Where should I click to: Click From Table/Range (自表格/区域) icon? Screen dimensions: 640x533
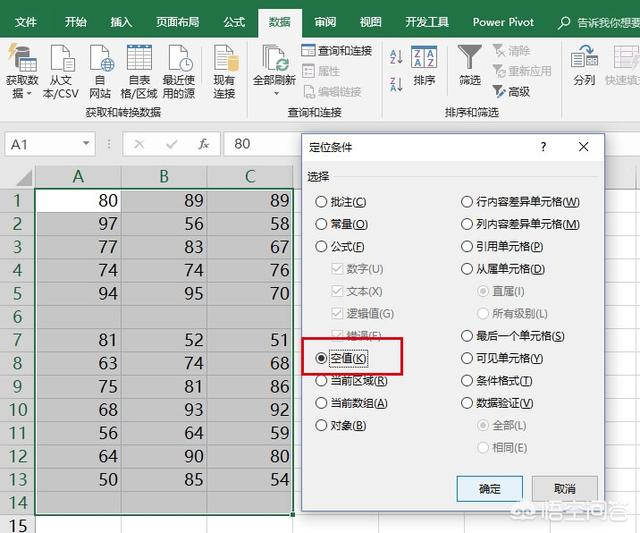pos(139,58)
